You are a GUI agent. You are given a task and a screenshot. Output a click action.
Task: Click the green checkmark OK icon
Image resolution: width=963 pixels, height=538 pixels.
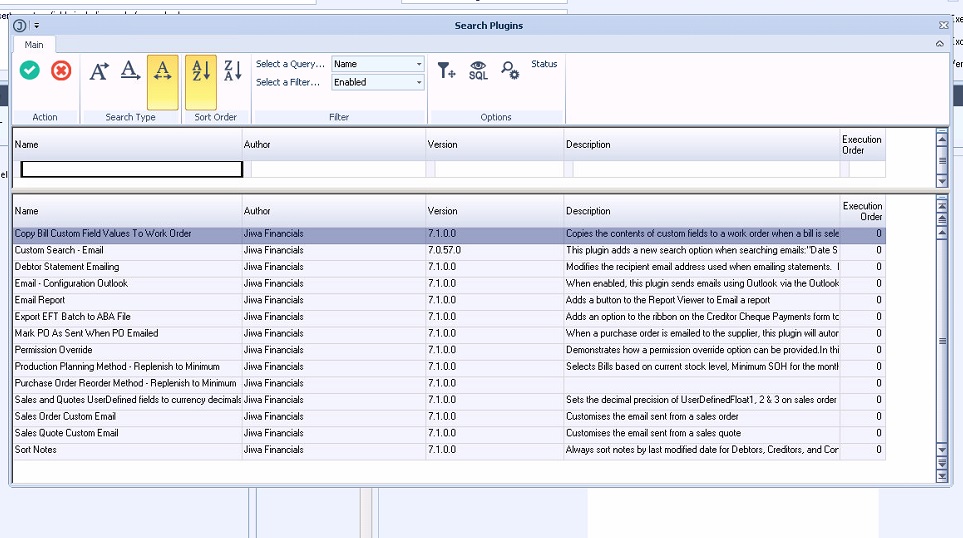click(30, 70)
